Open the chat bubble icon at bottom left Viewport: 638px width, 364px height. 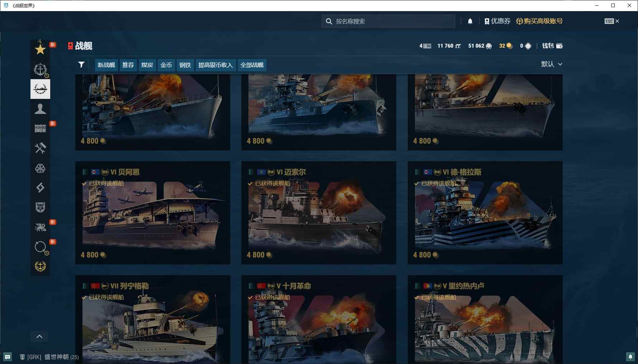tap(8, 357)
